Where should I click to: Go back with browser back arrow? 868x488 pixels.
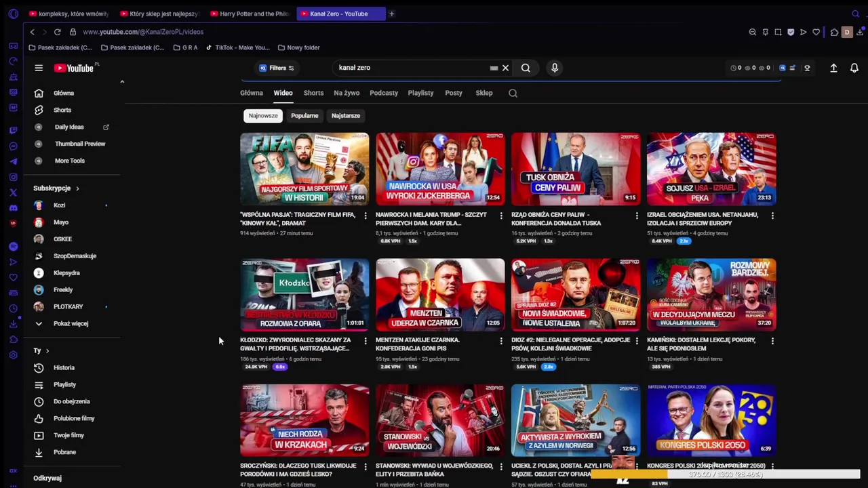click(32, 32)
